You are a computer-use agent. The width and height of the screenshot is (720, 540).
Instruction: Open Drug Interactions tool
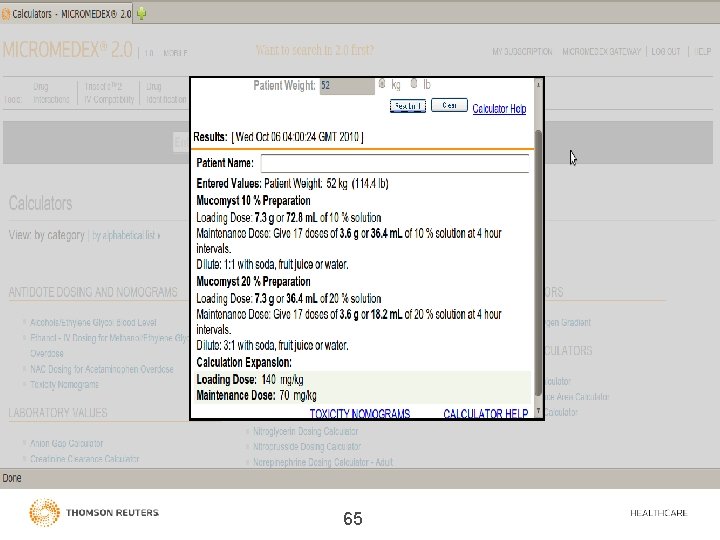[51, 93]
